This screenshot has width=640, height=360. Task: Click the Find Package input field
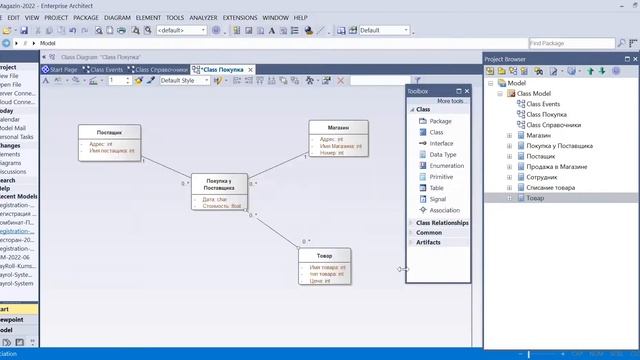tap(571, 43)
